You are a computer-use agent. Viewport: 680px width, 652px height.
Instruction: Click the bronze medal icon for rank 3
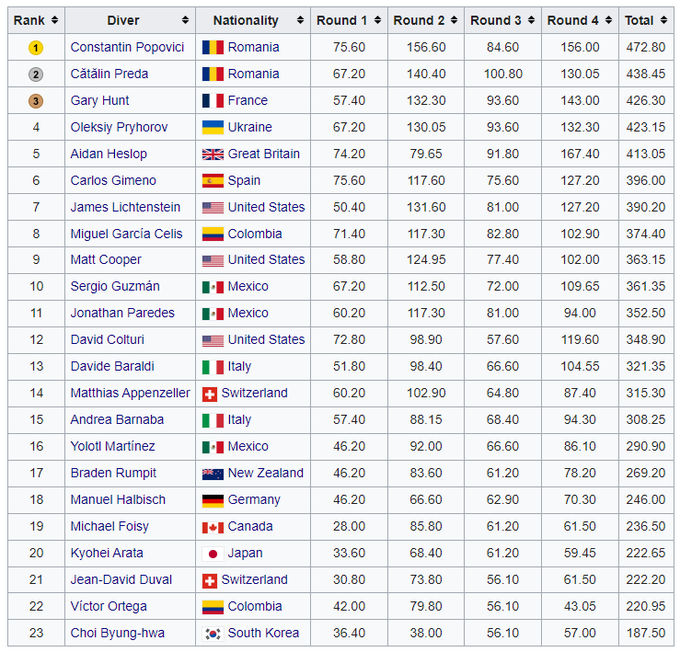[x=35, y=101]
